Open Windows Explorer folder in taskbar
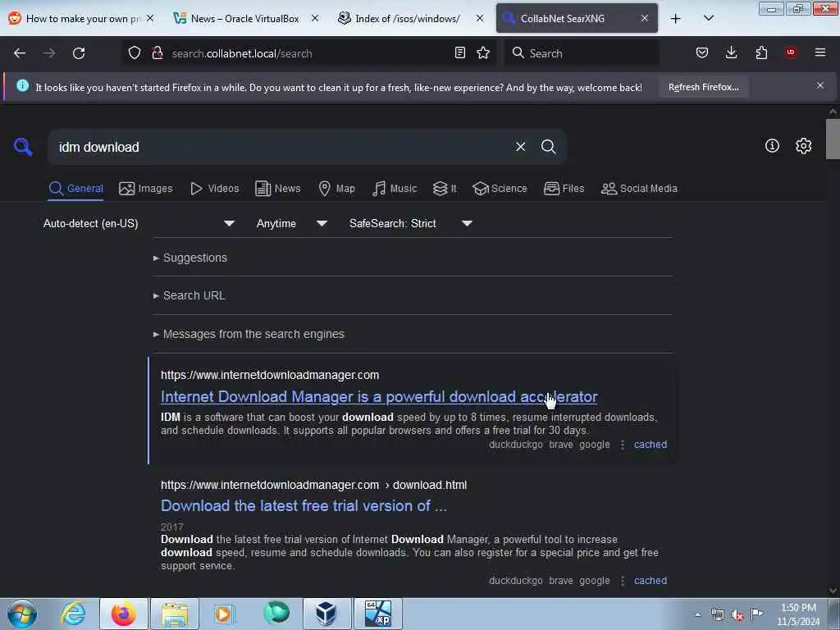Viewport: 840px width, 630px height. [x=175, y=614]
